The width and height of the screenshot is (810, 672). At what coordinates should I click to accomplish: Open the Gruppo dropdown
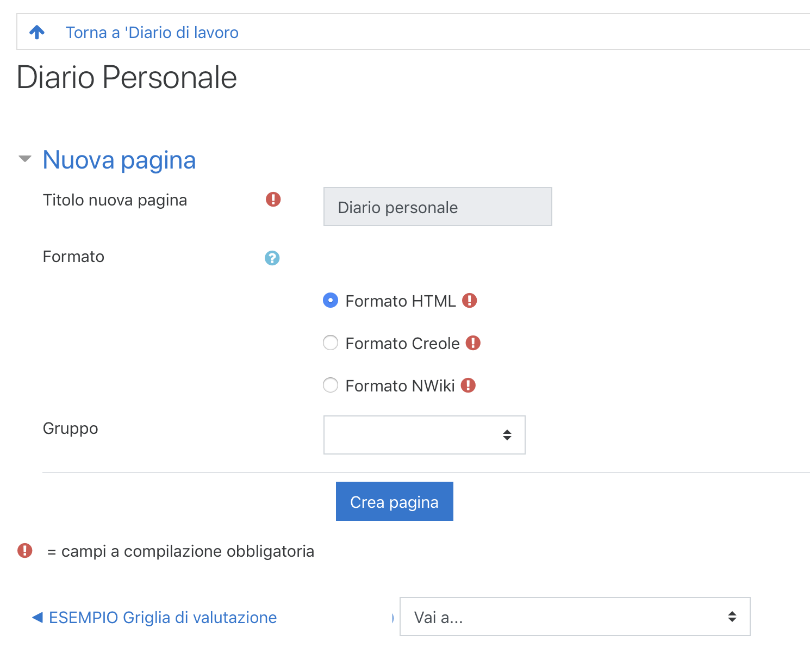pyautogui.click(x=424, y=435)
